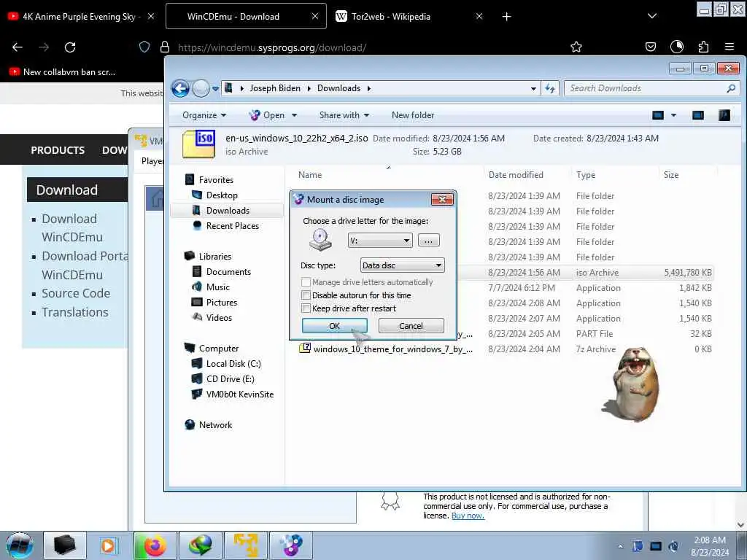Image resolution: width=747 pixels, height=560 pixels.
Task: Expand the view options dropdown arrow
Action: click(673, 115)
